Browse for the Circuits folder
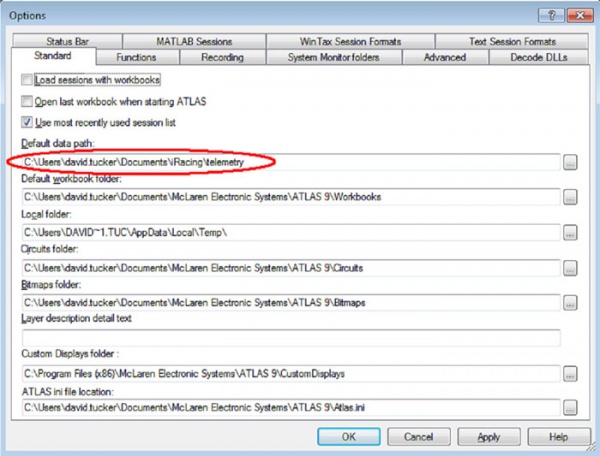This screenshot has width=600, height=456. click(570, 268)
